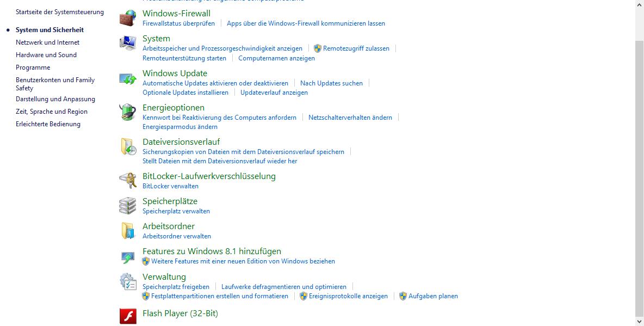
Task: Open Netzwerk und Internet category
Action: [x=48, y=42]
